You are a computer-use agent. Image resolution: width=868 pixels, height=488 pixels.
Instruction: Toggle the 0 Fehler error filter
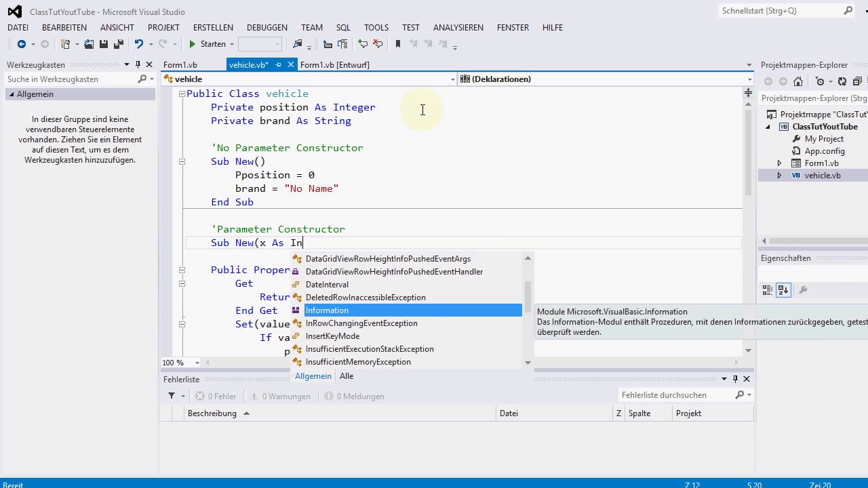(216, 396)
